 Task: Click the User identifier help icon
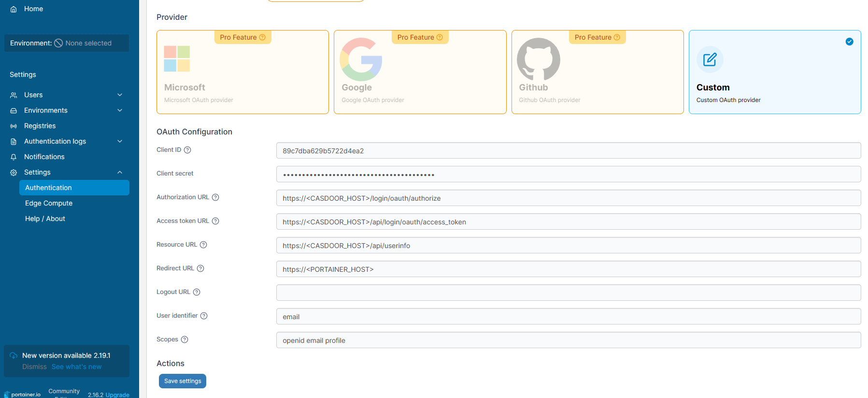coord(204,316)
